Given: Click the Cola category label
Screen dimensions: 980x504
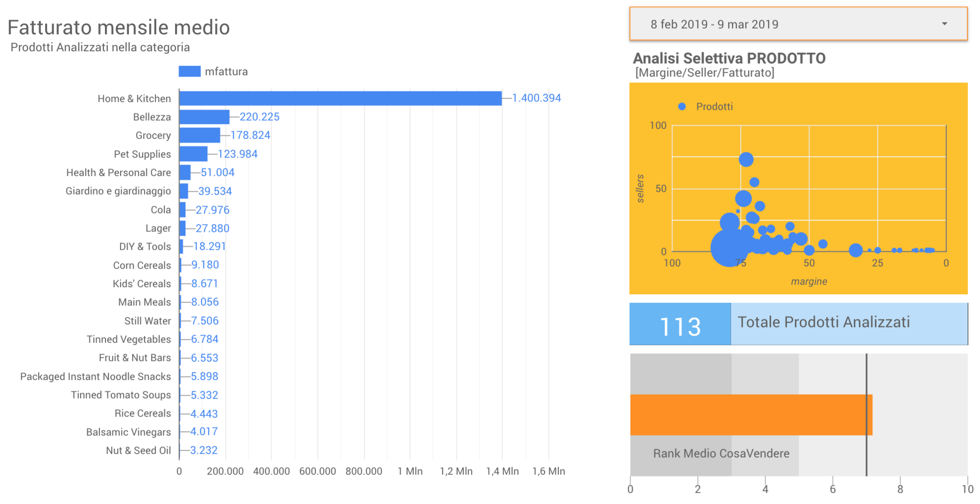Looking at the screenshot, I should click(161, 210).
